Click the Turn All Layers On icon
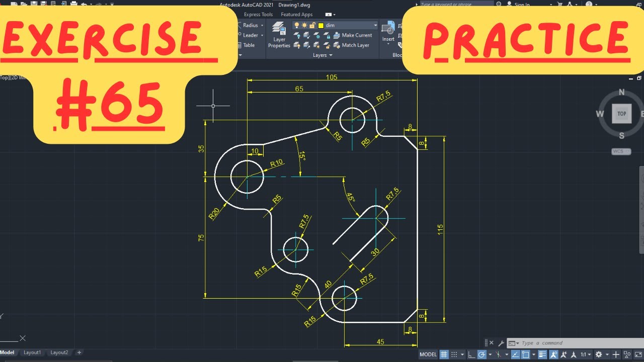Image resolution: width=644 pixels, height=362 pixels. (297, 45)
